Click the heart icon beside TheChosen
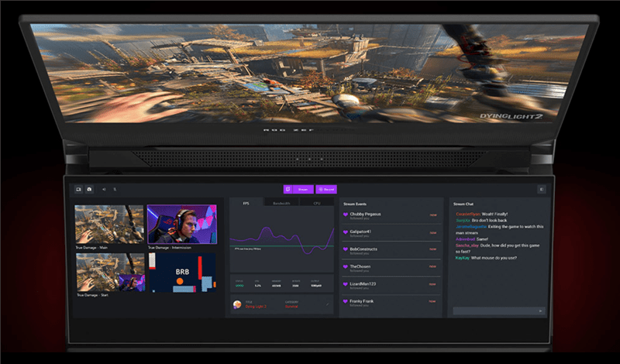Screen dimensions: 620x364 pyautogui.click(x=346, y=267)
